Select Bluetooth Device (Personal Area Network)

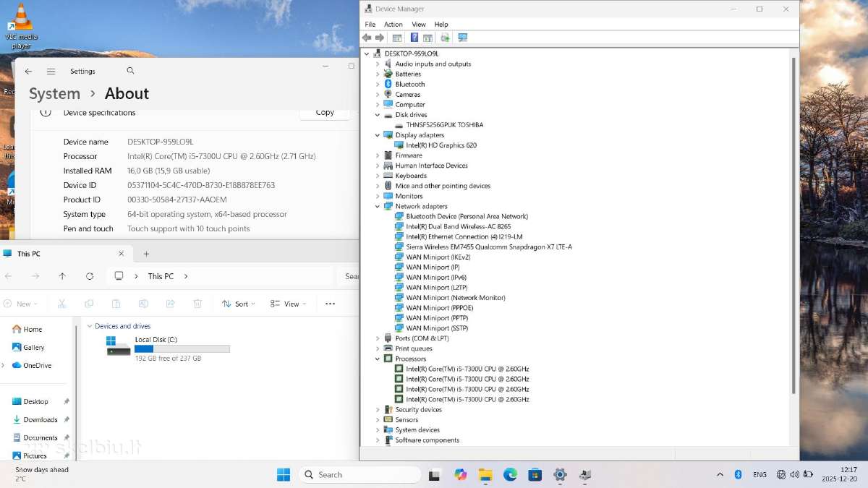(467, 216)
